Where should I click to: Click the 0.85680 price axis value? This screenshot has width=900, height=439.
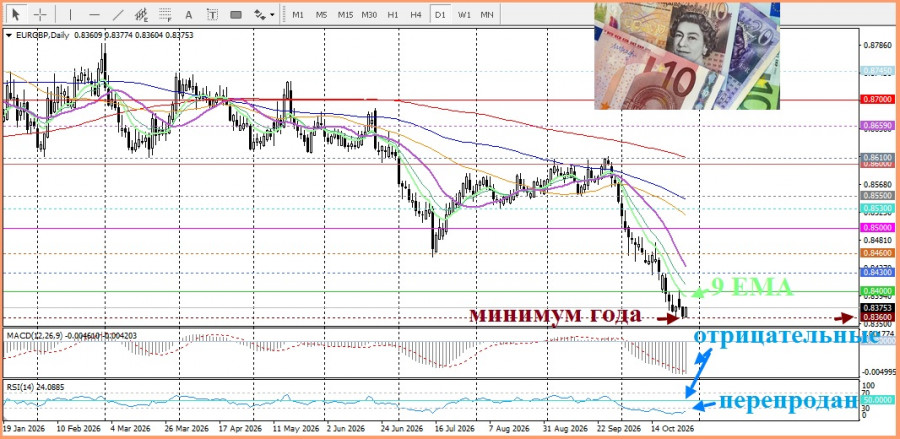click(x=877, y=185)
